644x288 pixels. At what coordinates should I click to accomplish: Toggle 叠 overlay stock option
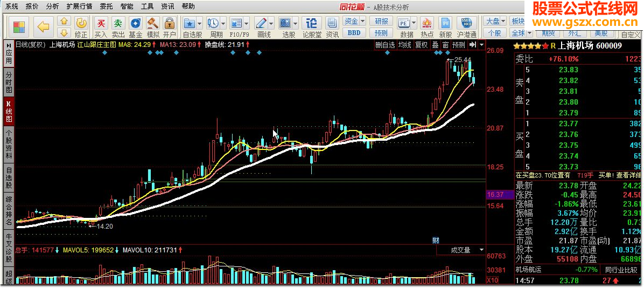[x=436, y=45]
